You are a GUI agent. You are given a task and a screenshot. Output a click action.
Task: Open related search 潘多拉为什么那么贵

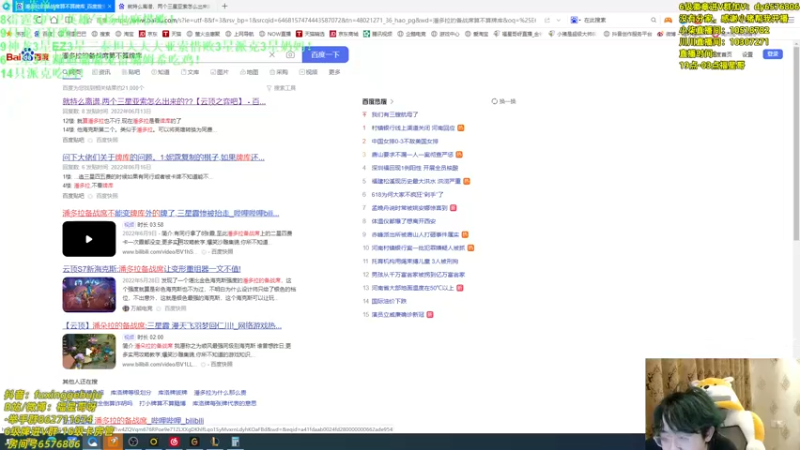pos(220,393)
